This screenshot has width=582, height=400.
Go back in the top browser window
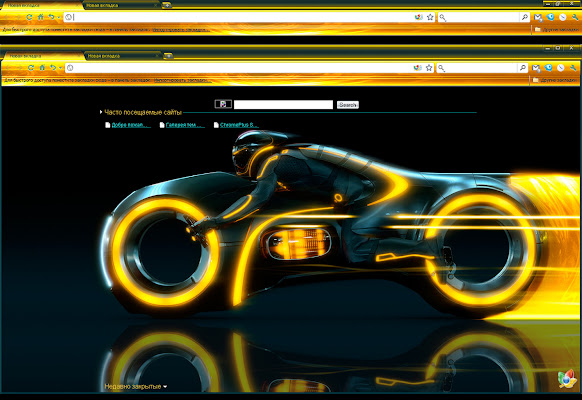coord(7,17)
